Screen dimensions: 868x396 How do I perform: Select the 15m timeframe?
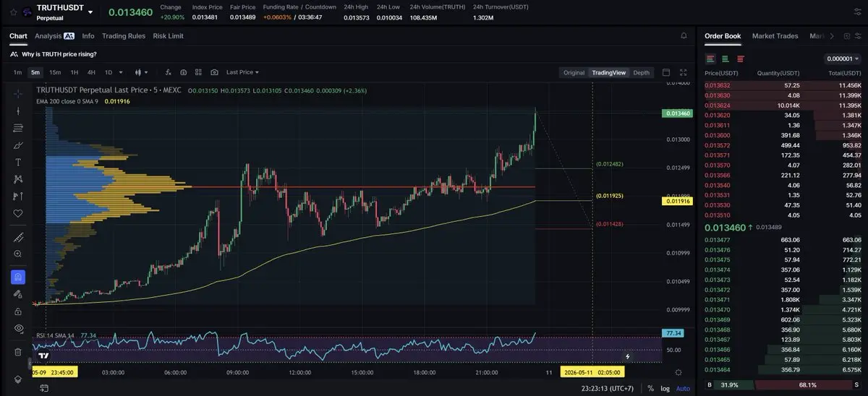[55, 72]
